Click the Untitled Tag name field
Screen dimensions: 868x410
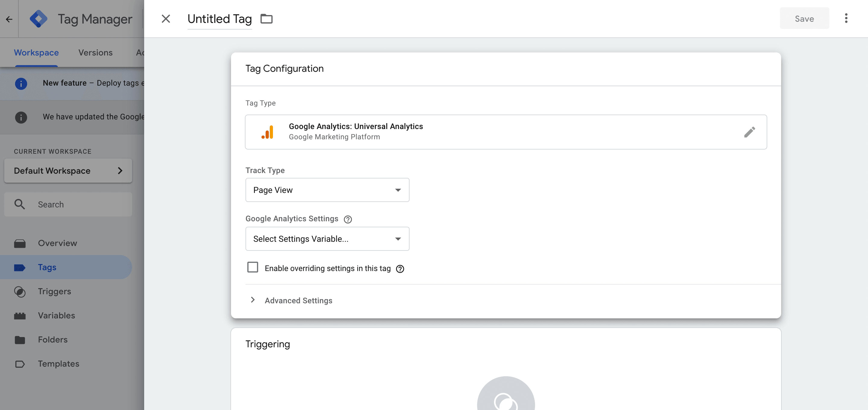219,19
